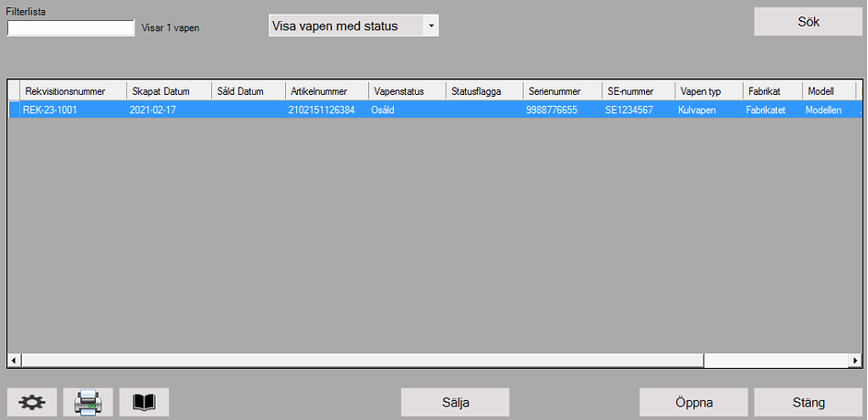Expand the 'Visa vapen med status' dropdown
The width and height of the screenshot is (868, 420).
click(430, 26)
